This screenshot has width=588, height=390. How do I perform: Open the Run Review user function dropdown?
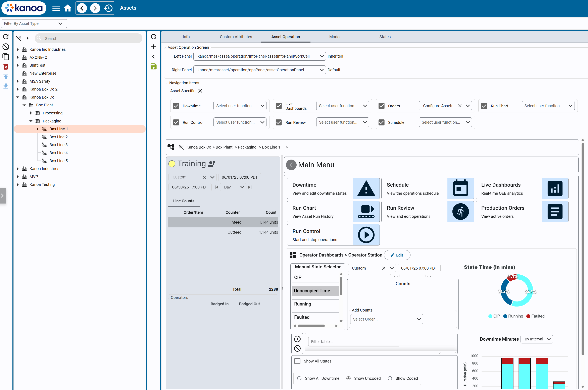(x=342, y=122)
